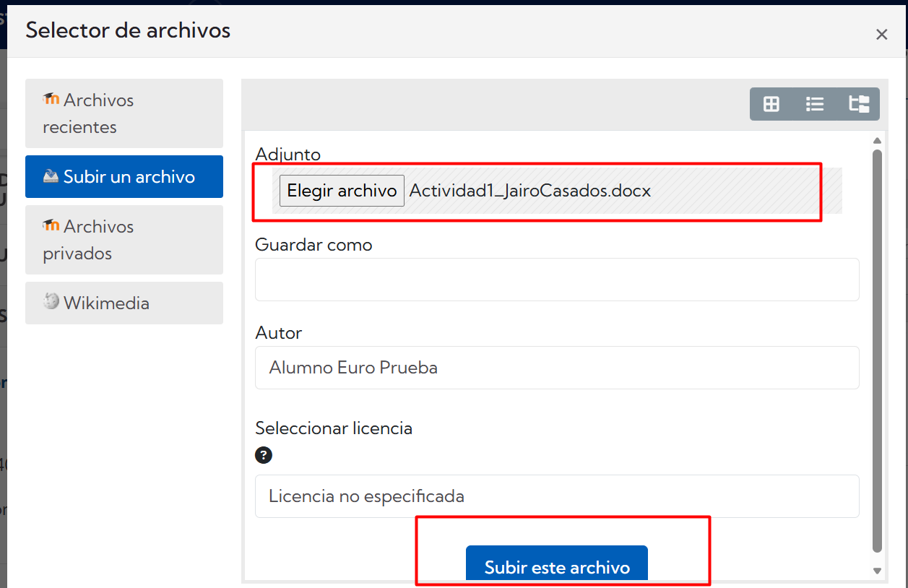
Task: Click the vertical scrollbar thumb
Action: click(x=878, y=347)
